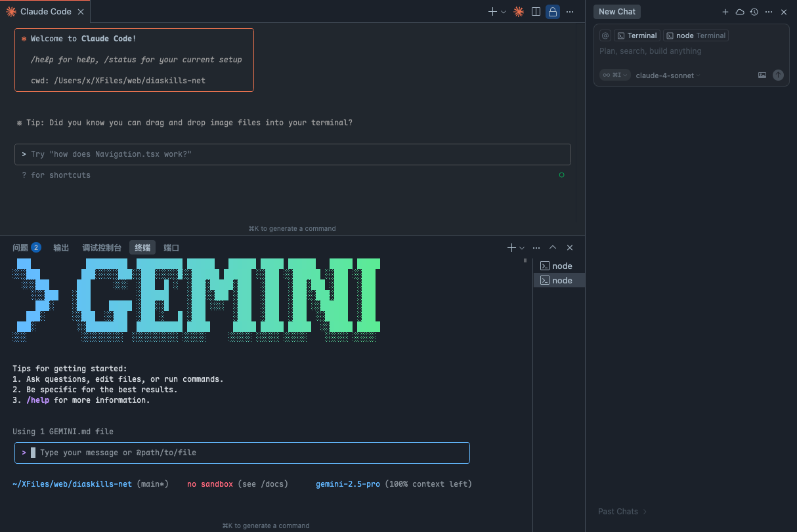Viewport: 797px width, 532px height.
Task: Click the '? for shortcuts' hint
Action: pyautogui.click(x=56, y=175)
